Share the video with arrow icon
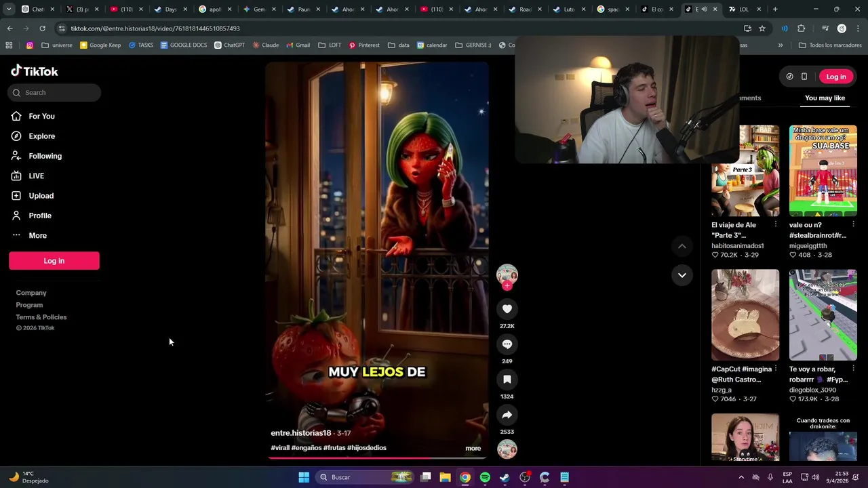The height and width of the screenshot is (488, 868). pos(507,415)
